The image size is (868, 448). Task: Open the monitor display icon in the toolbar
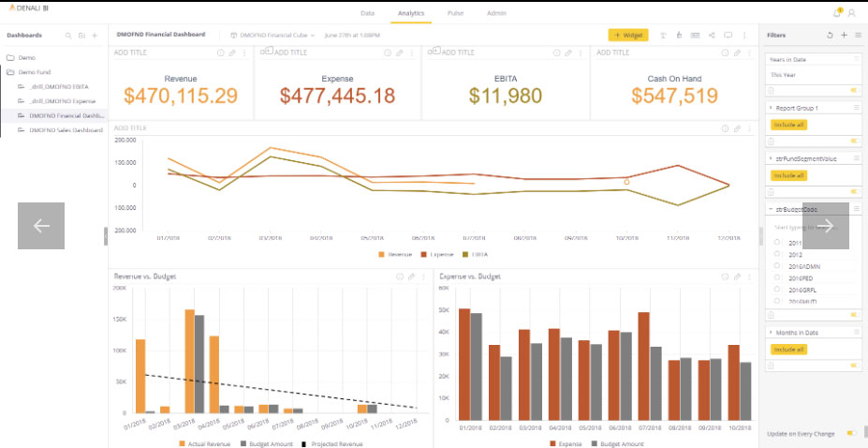click(728, 36)
